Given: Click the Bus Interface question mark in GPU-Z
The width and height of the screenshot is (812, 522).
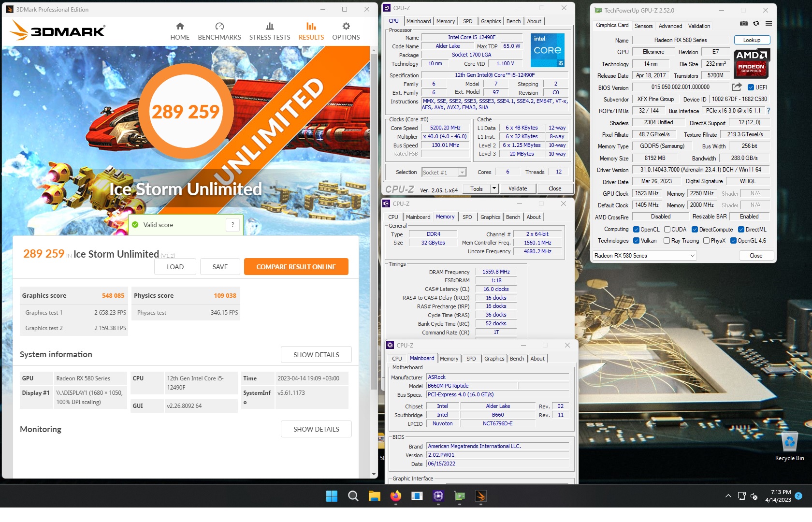Looking at the screenshot, I should coord(768,111).
